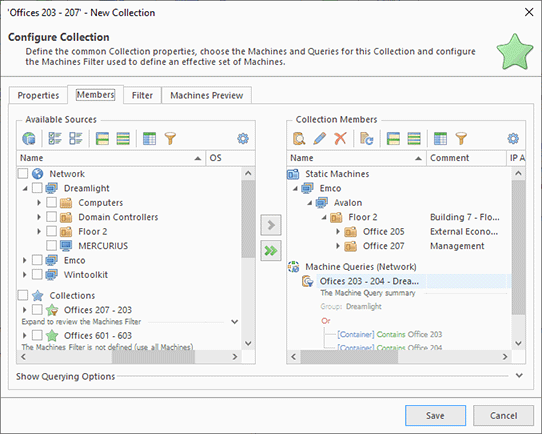Open the Machines Preview tab
Screen dimensions: 542x434
coord(206,95)
